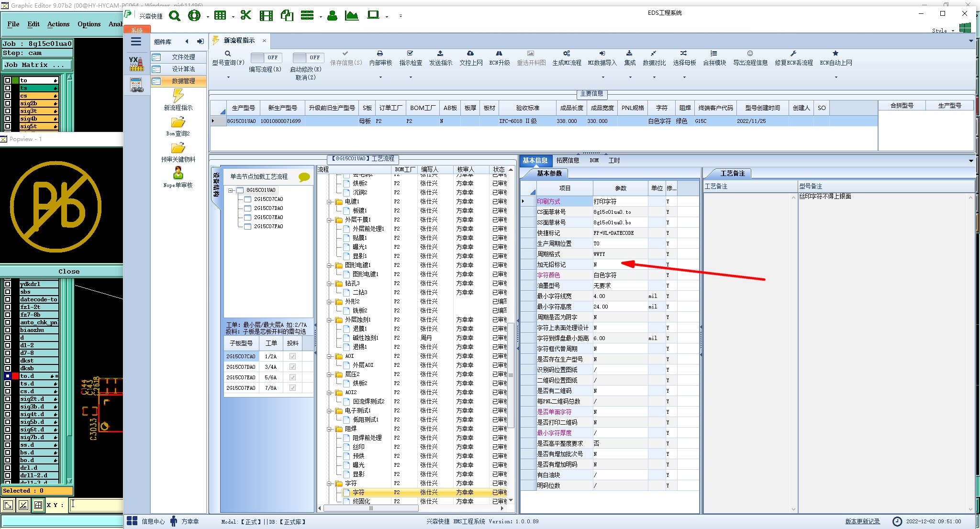
Task: Open the 版本更新记录 link
Action: (862, 521)
